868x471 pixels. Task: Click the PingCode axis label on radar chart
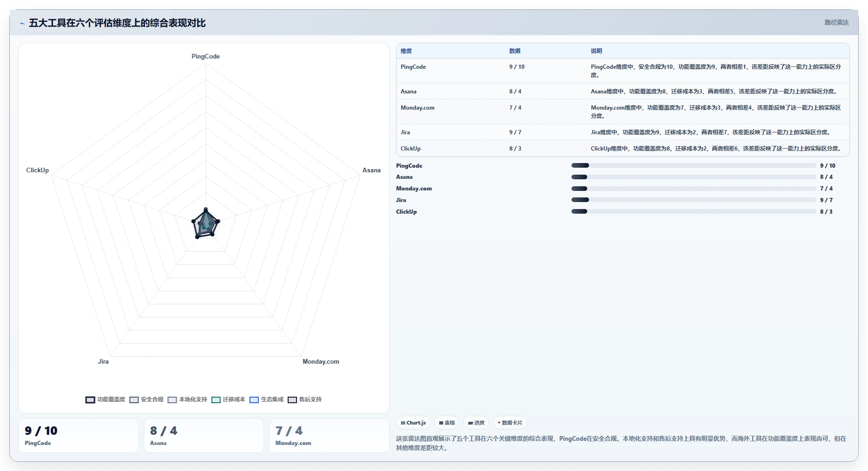205,56
